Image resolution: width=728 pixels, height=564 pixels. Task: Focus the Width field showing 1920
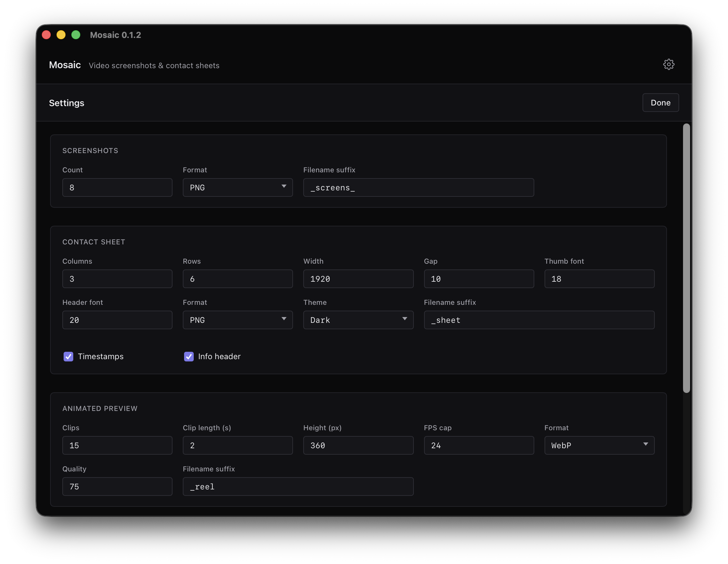pyautogui.click(x=358, y=279)
